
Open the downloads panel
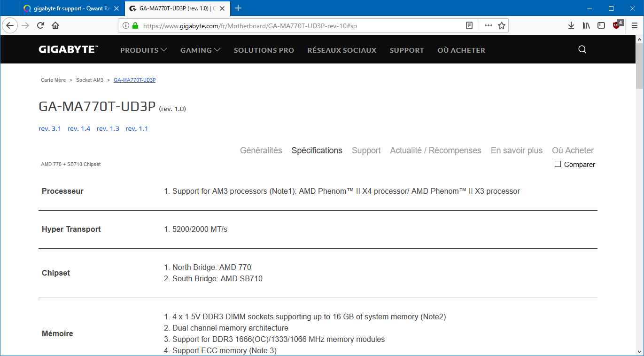tap(571, 26)
